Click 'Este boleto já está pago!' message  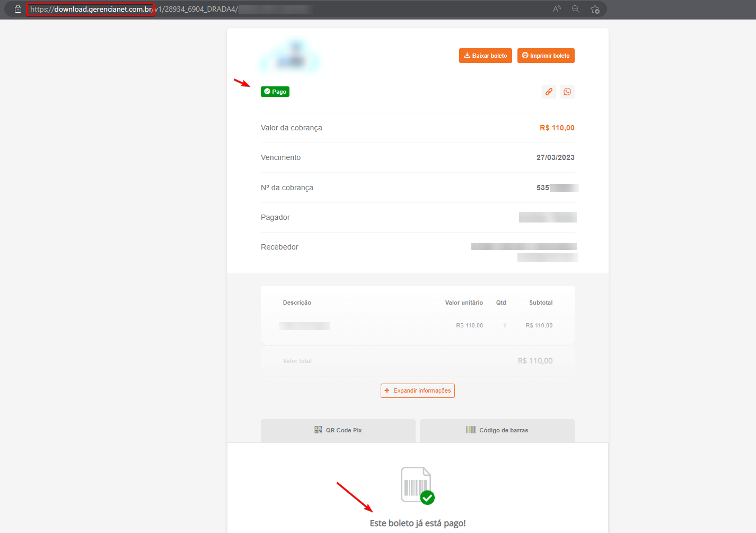click(418, 523)
